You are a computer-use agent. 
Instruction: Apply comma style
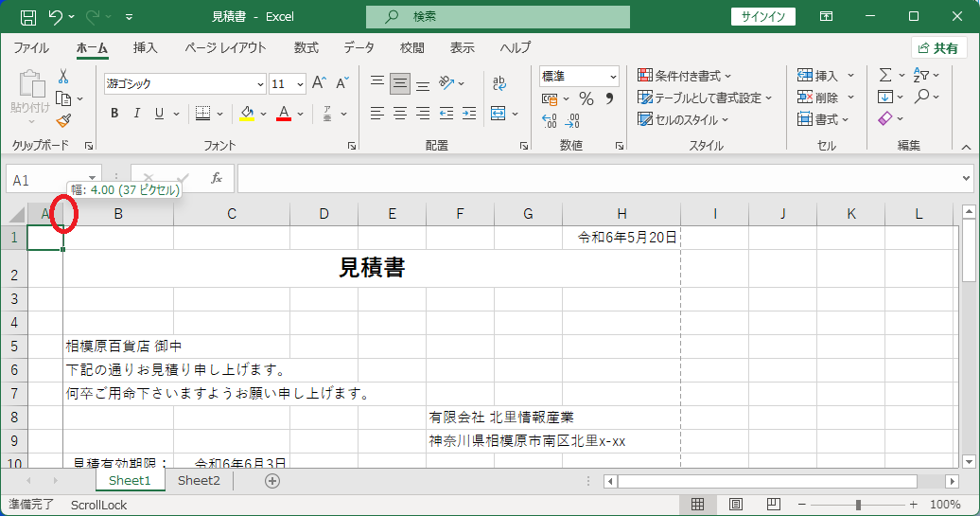coord(609,98)
